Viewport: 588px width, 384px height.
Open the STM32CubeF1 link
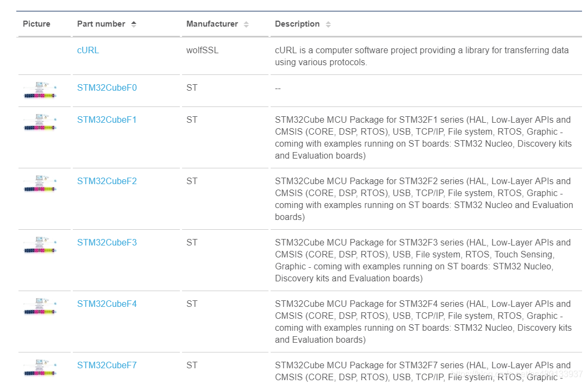(x=107, y=120)
